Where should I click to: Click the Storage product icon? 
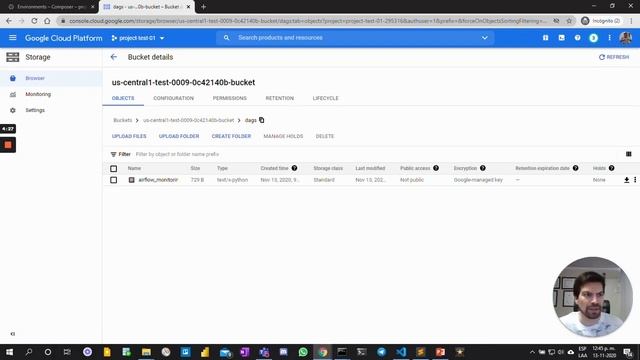(x=13, y=57)
